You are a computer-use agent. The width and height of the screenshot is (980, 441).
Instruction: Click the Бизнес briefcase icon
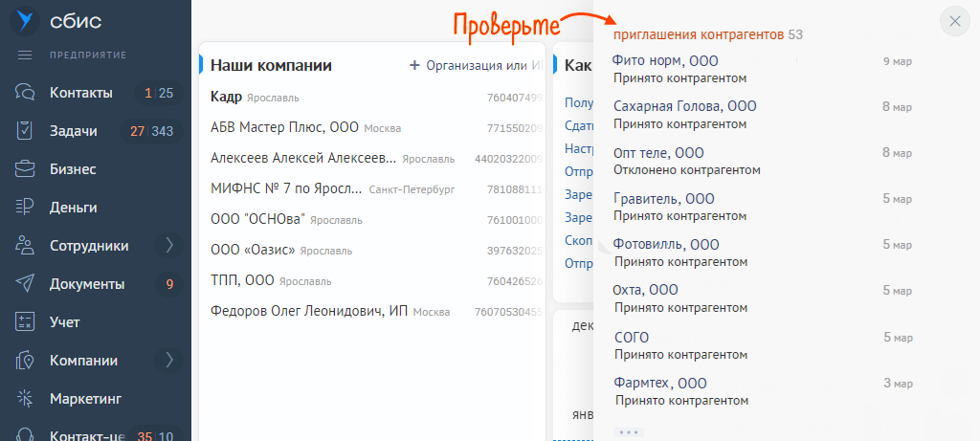point(26,169)
